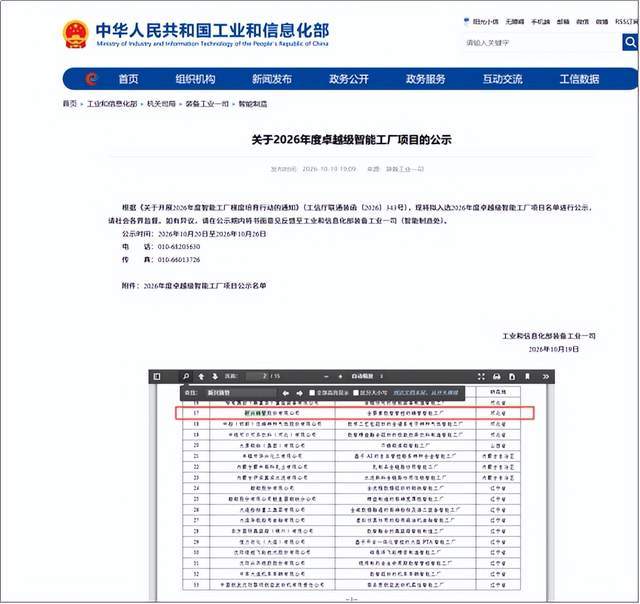Click row number 33 in PDF table
This screenshot has width=640, height=604.
point(196,585)
